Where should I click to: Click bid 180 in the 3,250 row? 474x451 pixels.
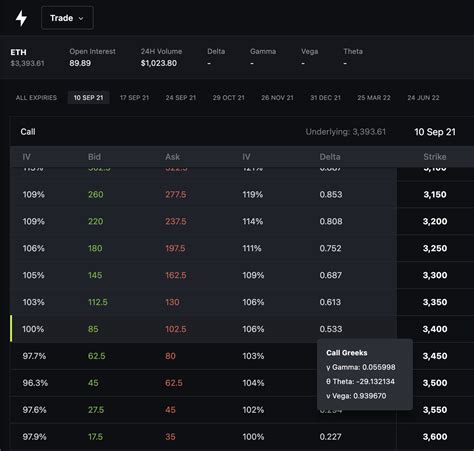[95, 248]
